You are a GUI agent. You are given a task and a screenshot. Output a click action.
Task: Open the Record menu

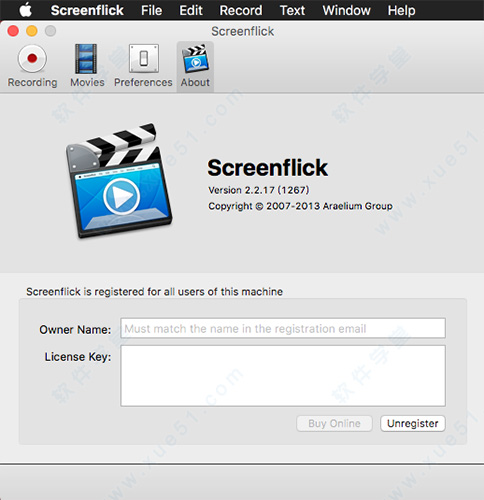tap(241, 10)
